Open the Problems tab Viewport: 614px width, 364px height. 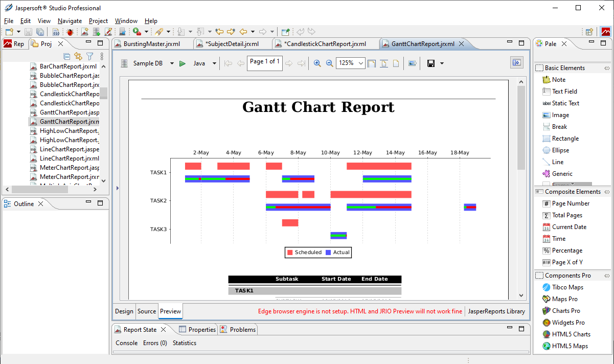pos(238,330)
